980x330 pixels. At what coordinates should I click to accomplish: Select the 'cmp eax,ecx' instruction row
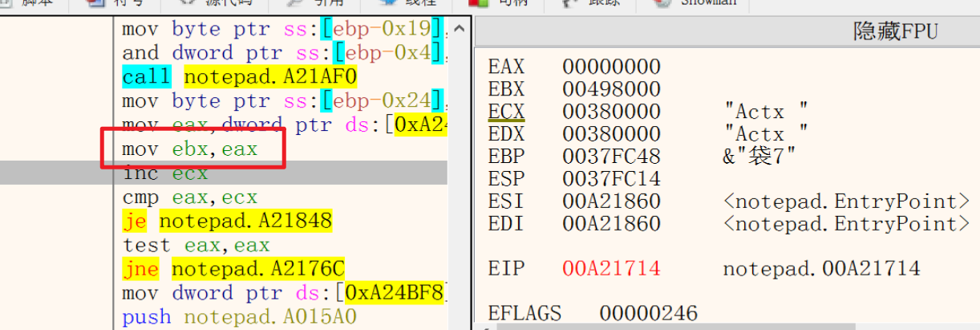(190, 197)
